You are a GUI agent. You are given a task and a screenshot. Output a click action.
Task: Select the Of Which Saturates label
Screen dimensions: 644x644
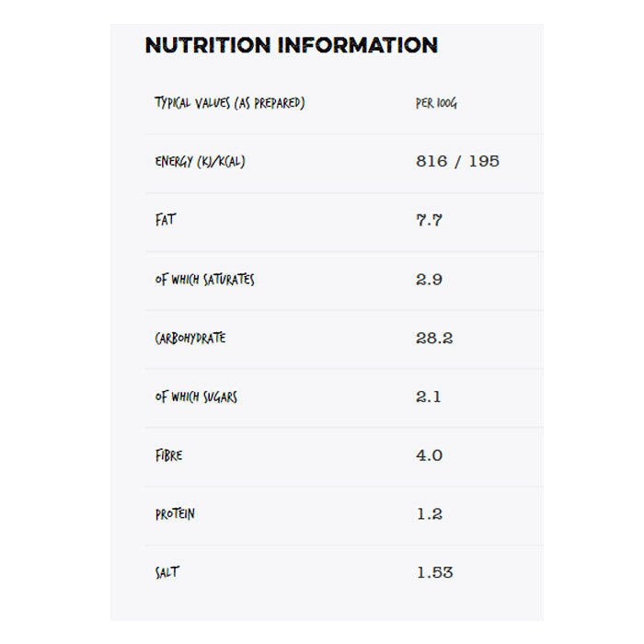click(x=204, y=279)
